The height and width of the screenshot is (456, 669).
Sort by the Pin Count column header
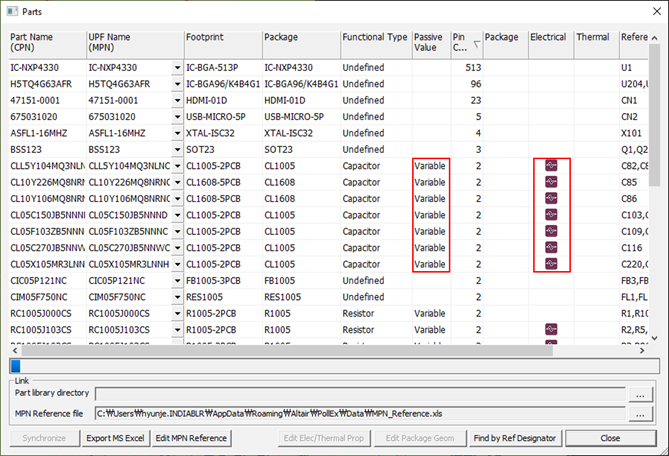click(x=466, y=43)
